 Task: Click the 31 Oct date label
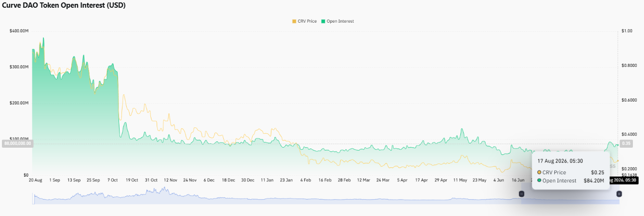tap(151, 180)
